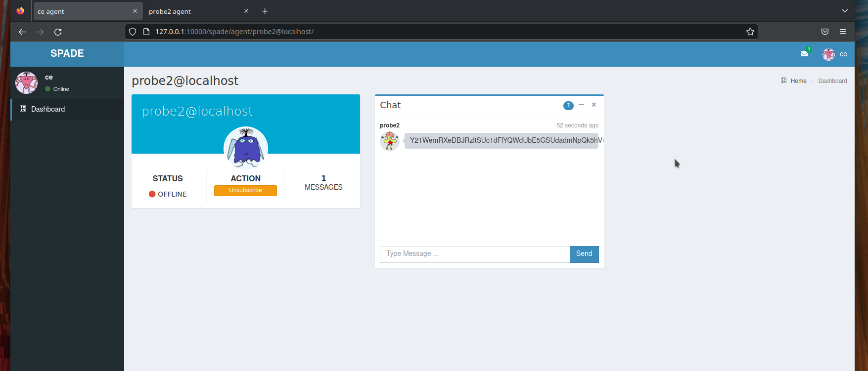Click the Home breadcrumb link
The height and width of the screenshot is (371, 868).
(798, 81)
